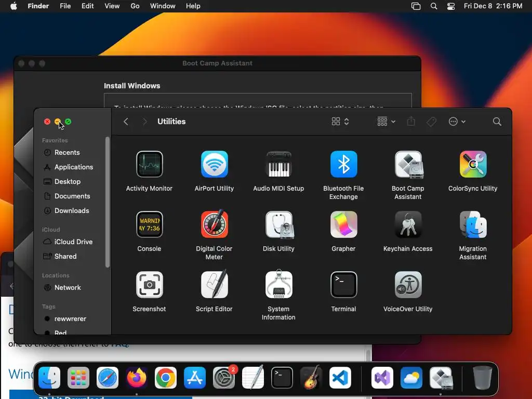Open Activity Monitor in Utilities

(149, 164)
